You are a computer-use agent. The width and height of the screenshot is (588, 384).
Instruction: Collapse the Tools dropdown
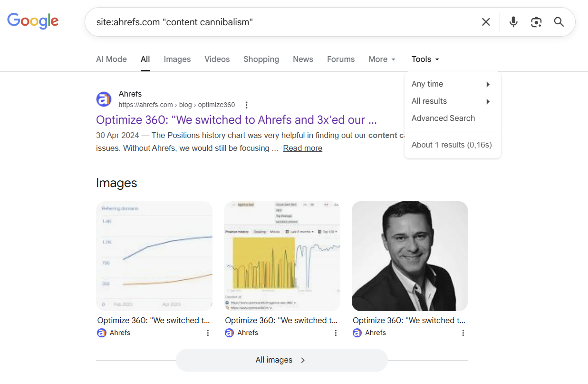coord(425,59)
